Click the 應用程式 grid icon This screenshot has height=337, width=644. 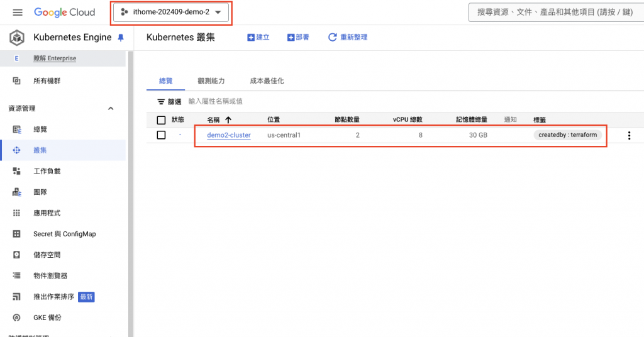pos(16,213)
